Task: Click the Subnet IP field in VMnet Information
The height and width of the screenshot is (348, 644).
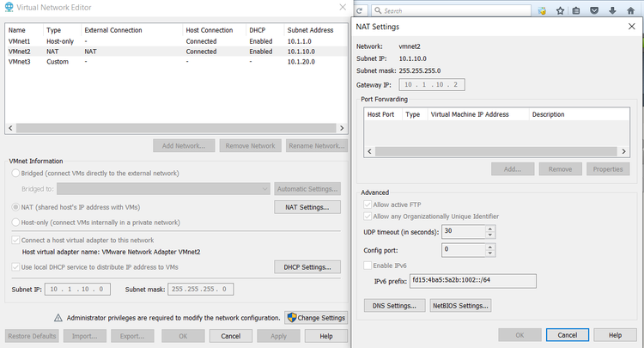Action: (77, 290)
